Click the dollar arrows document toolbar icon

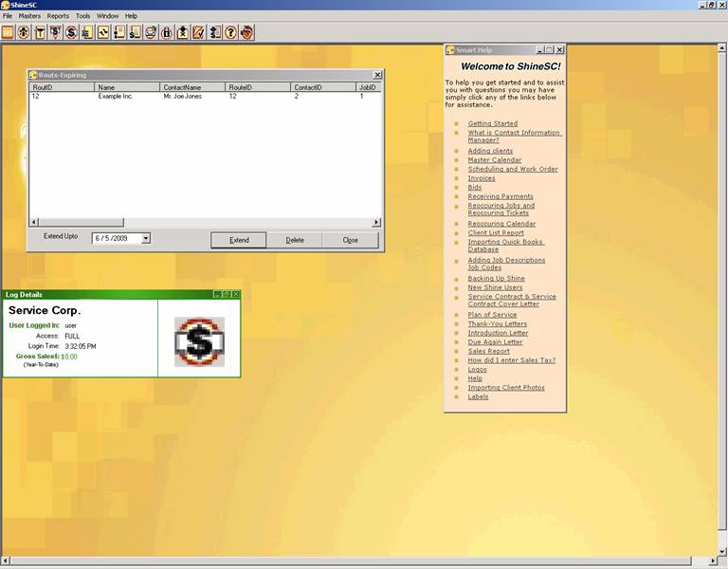point(215,32)
